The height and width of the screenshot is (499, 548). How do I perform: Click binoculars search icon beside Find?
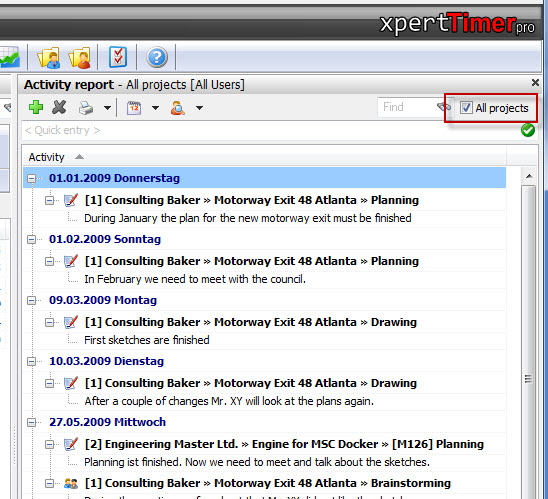click(444, 107)
